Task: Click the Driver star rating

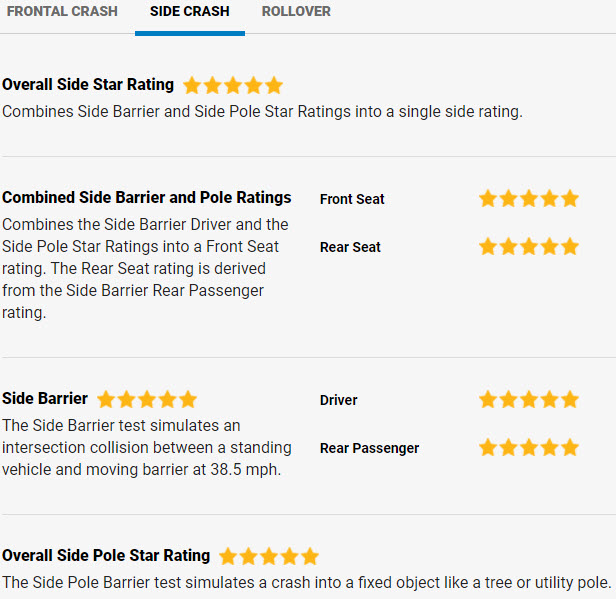Action: coord(528,400)
